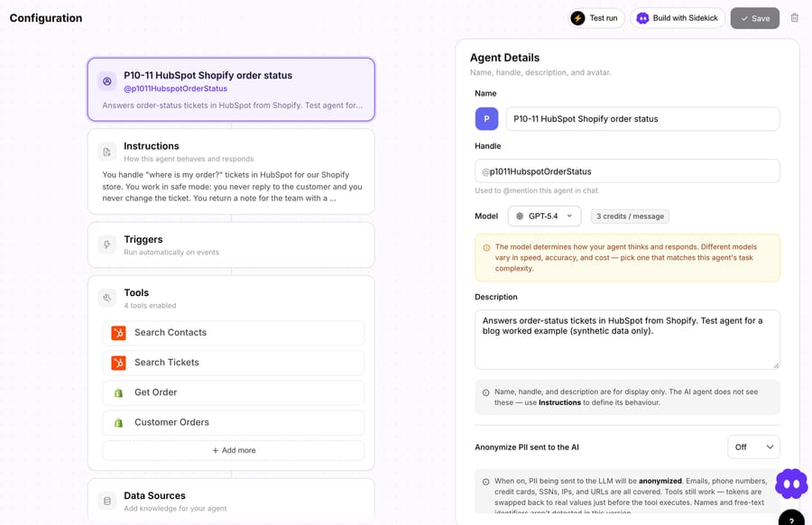The width and height of the screenshot is (812, 525).
Task: Click the Description textarea resize handle
Action: pos(776,365)
